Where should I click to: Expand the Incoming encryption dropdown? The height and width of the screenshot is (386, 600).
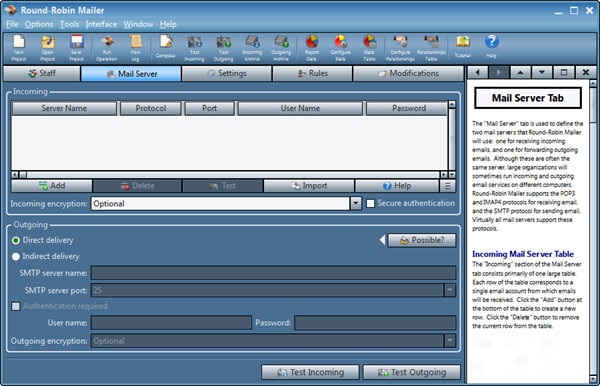356,204
